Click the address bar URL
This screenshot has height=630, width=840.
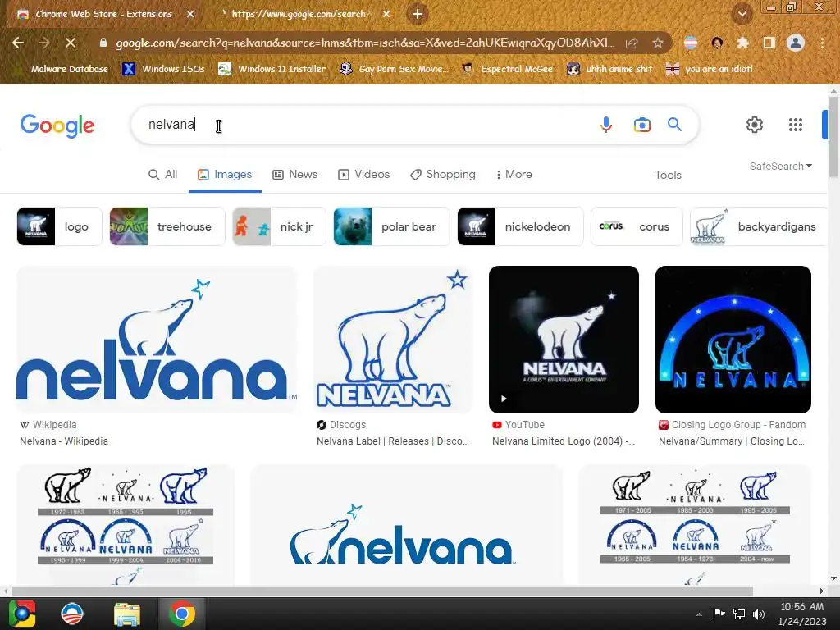click(365, 43)
